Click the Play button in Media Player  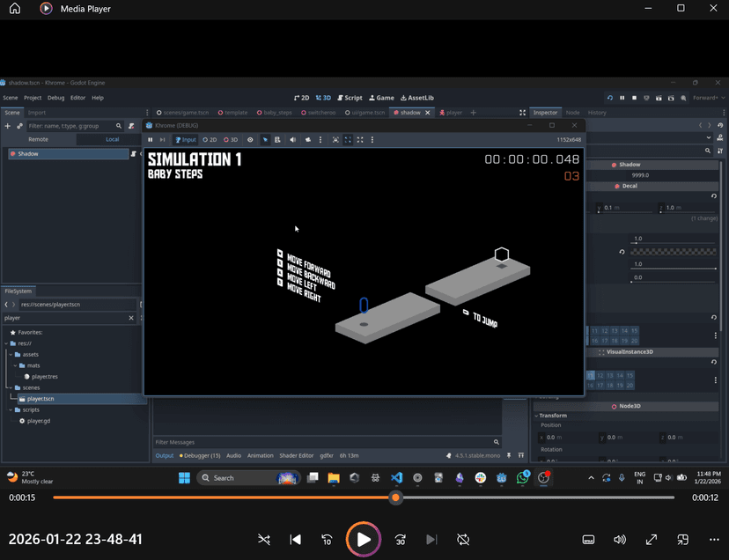(x=363, y=539)
